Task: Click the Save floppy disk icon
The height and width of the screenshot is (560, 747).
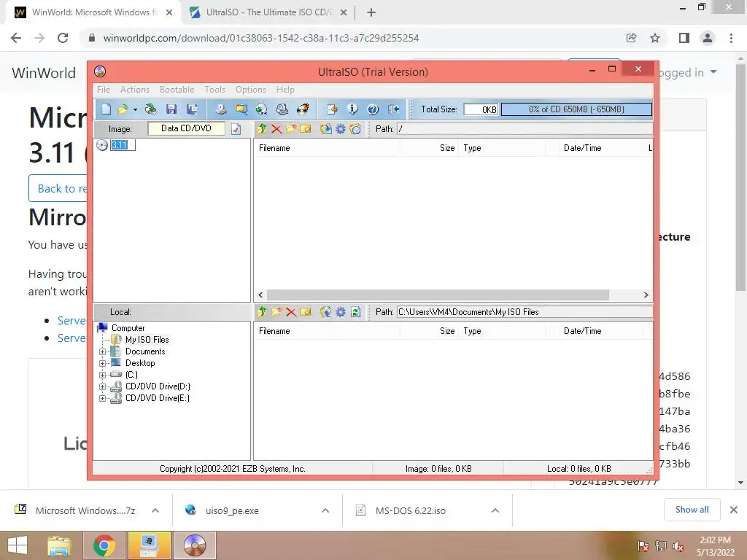Action: 171,109
